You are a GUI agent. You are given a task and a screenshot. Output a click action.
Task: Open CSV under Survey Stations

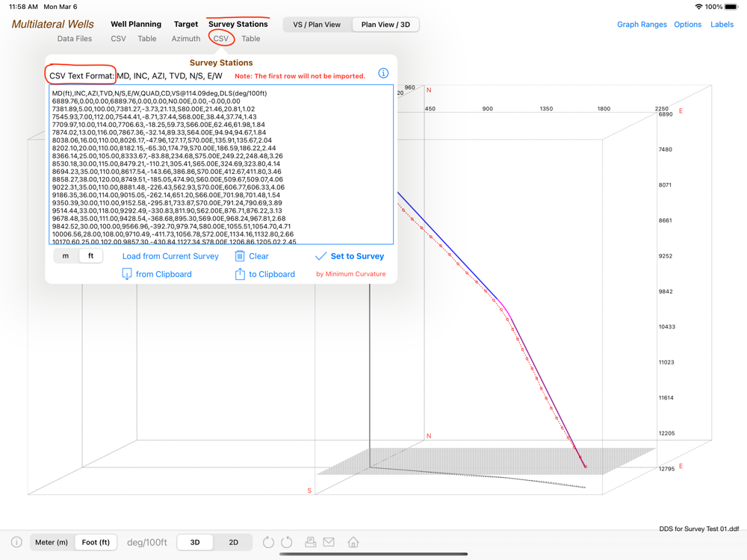click(x=221, y=39)
